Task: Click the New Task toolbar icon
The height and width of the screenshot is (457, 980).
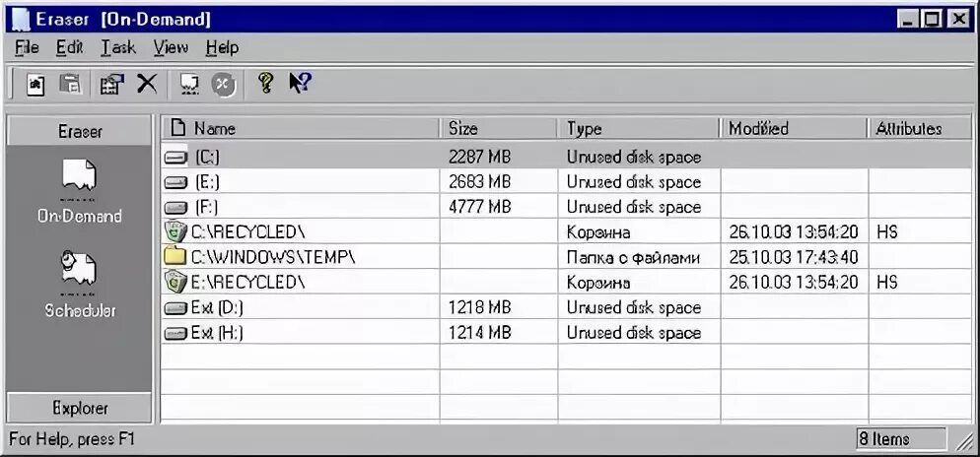Action: tap(35, 86)
